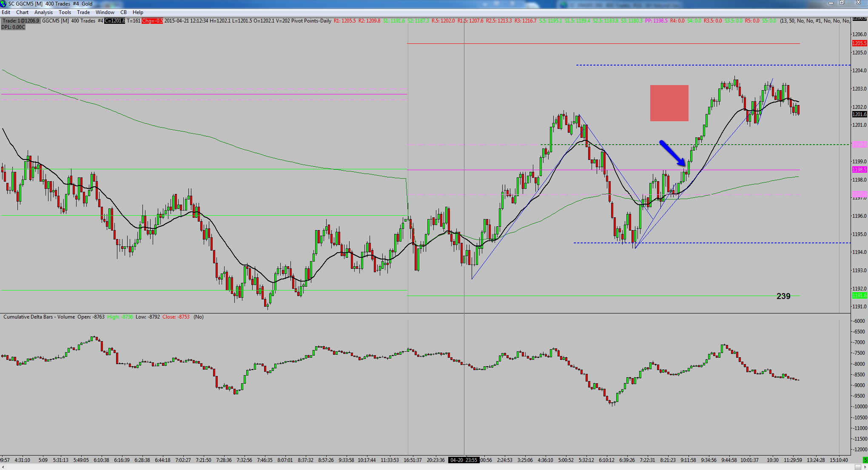This screenshot has height=470, width=868.
Task: Click the red 1205.5 price axis label
Action: [859, 43]
